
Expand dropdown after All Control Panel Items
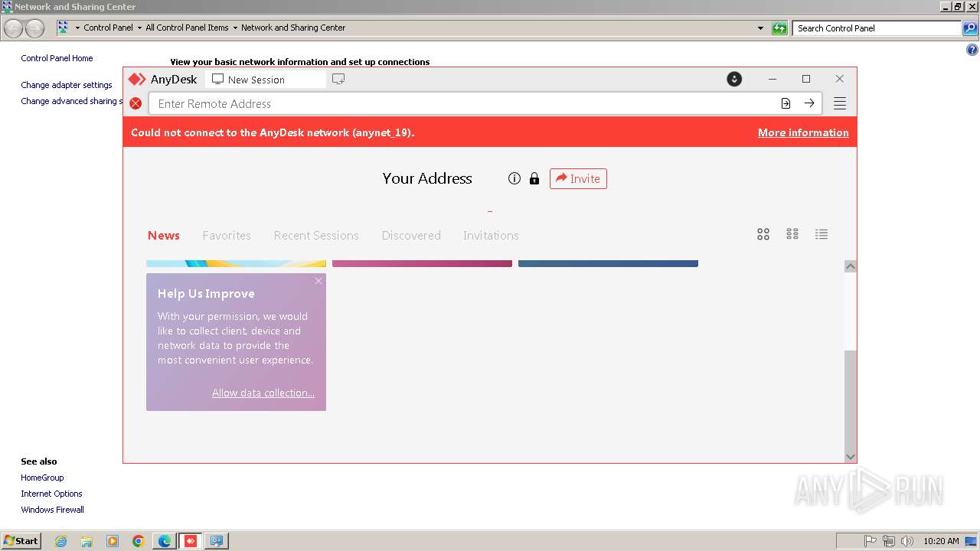pyautogui.click(x=235, y=28)
